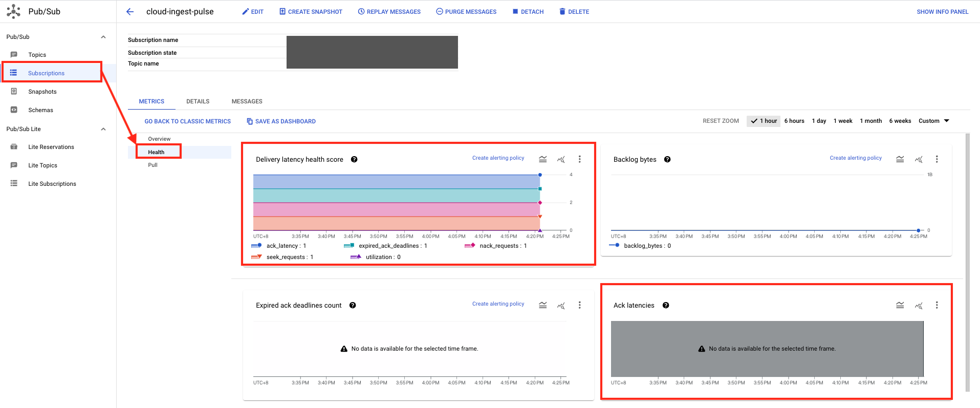Select the 1 month time range
The image size is (980, 408).
(x=871, y=121)
